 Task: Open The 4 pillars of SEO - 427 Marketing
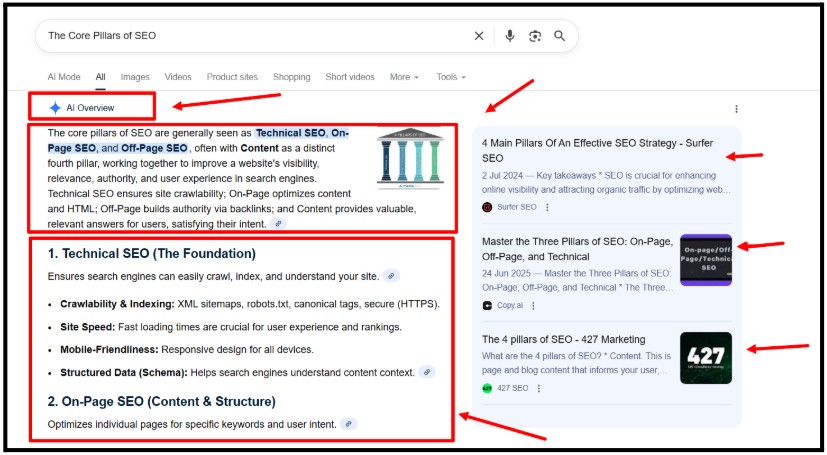pos(563,339)
